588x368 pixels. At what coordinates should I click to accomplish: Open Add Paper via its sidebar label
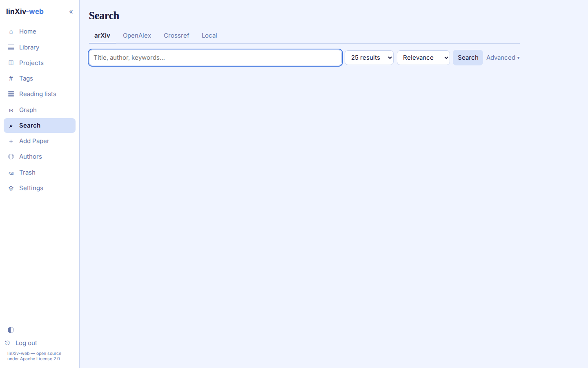pyautogui.click(x=34, y=141)
